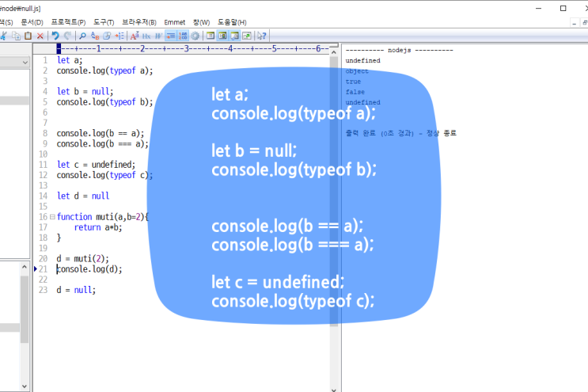This screenshot has height=392, width=588.
Task: Toggle the Output window panel button
Action: 235,36
